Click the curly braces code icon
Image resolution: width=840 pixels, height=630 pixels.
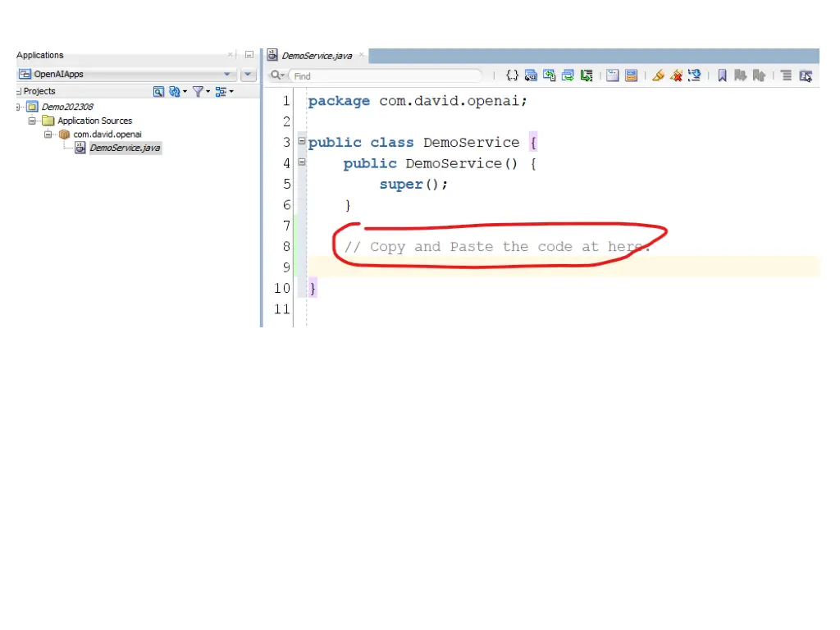pos(512,75)
